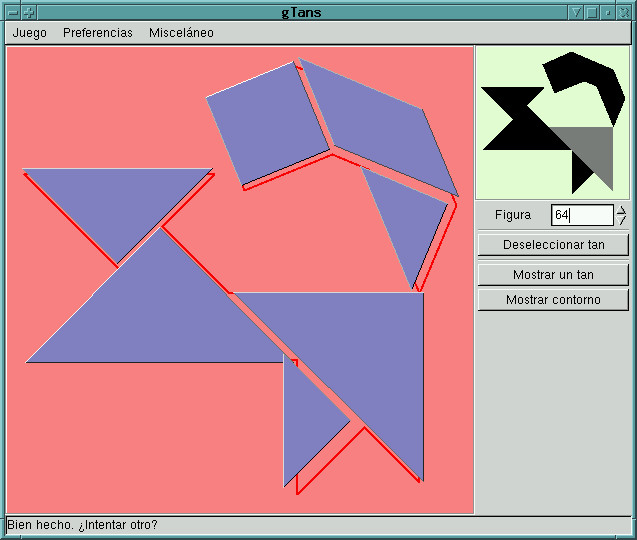Image resolution: width=637 pixels, height=540 pixels.
Task: Open the window menu icon in title bar
Action: [13, 13]
